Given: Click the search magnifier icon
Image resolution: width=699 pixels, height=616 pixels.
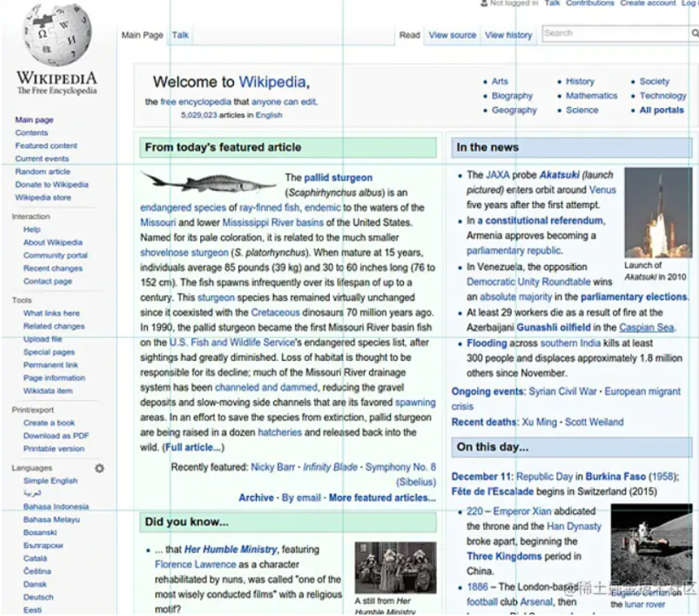Looking at the screenshot, I should pyautogui.click(x=694, y=33).
